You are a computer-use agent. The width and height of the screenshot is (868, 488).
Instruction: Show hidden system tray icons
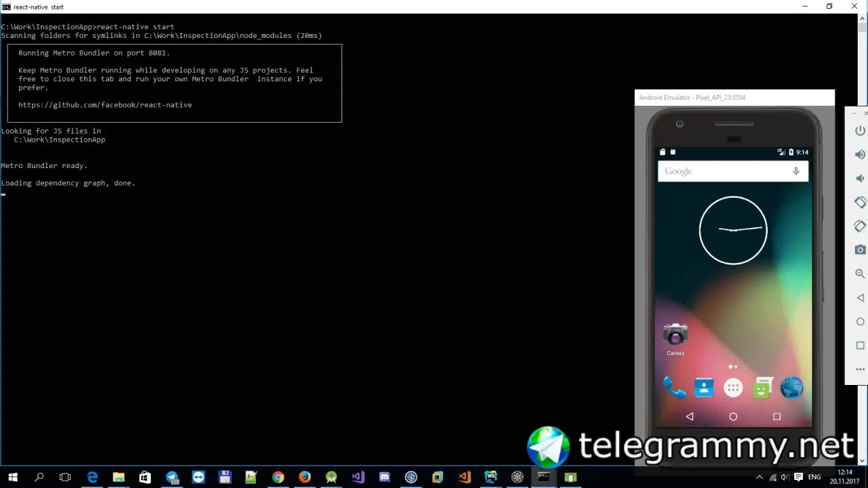[x=759, y=477]
